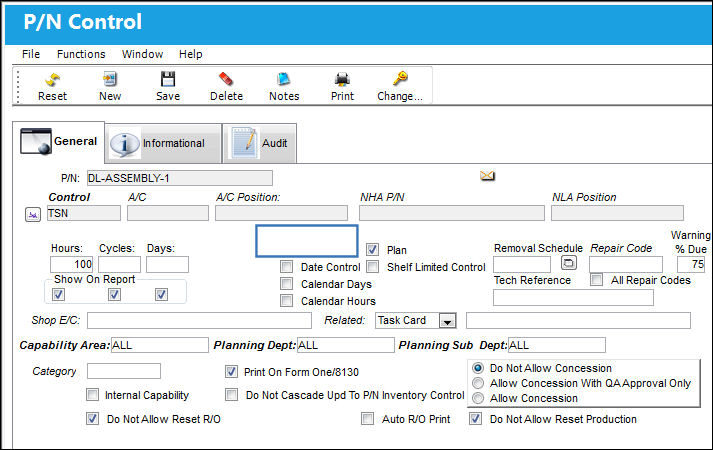Click the Planning Sub Dept field
Image resolution: width=713 pixels, height=450 pixels.
tap(557, 345)
